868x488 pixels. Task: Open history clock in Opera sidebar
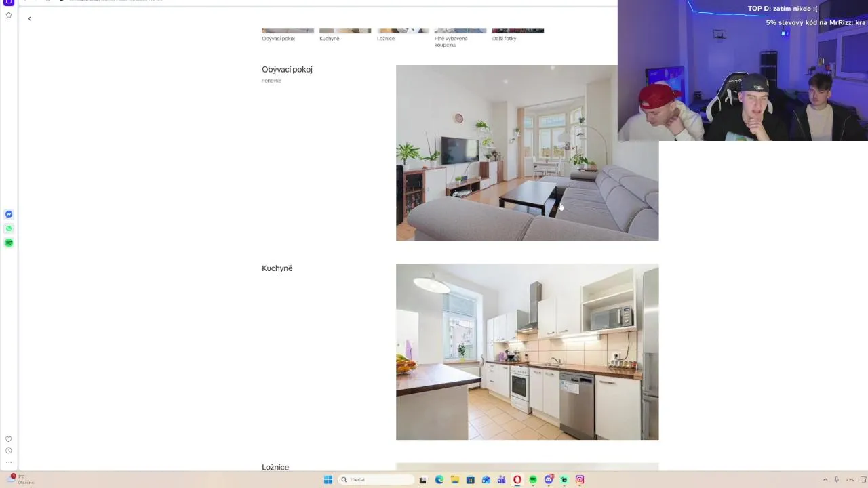(9, 451)
